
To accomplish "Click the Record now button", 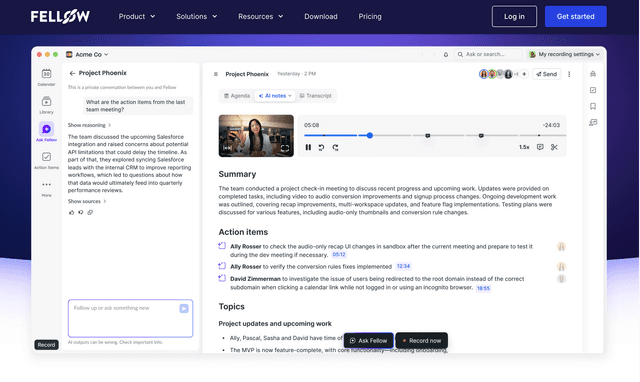I will 422,341.
